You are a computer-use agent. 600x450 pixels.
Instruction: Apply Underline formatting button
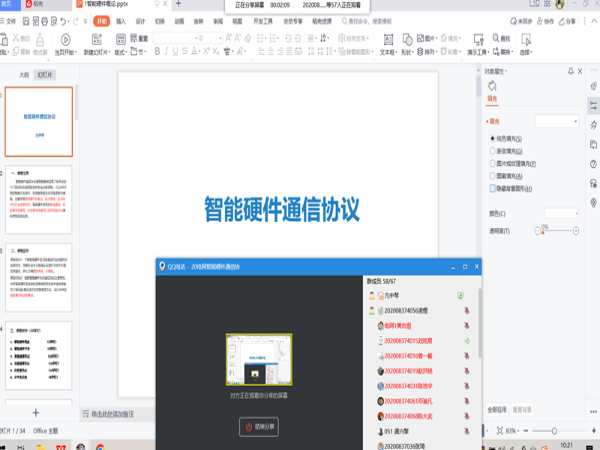tap(175, 51)
